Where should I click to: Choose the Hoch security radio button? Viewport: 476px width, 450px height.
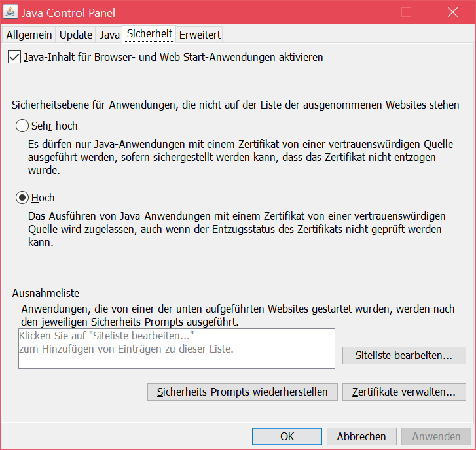click(22, 198)
